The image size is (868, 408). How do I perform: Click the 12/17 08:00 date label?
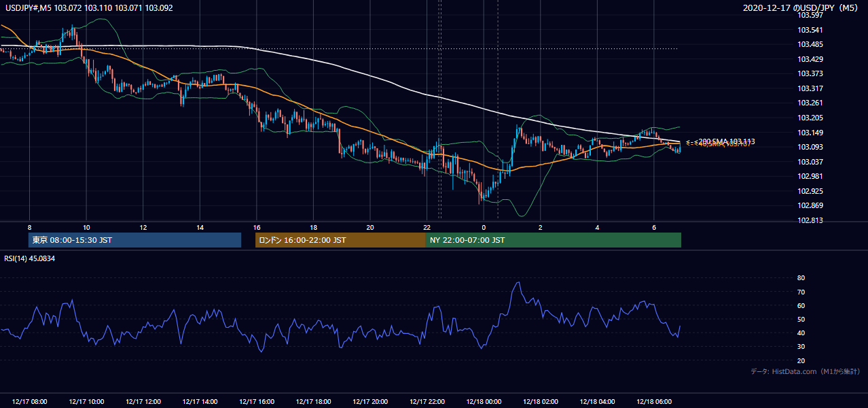click(x=29, y=402)
